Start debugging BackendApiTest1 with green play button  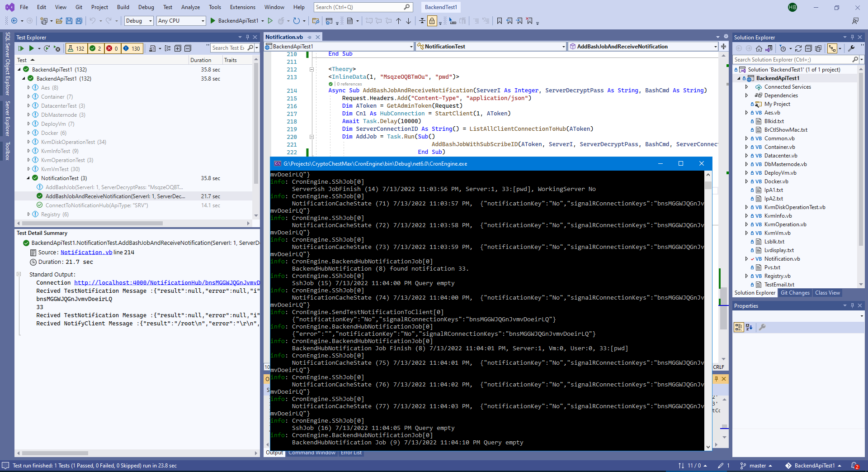212,21
